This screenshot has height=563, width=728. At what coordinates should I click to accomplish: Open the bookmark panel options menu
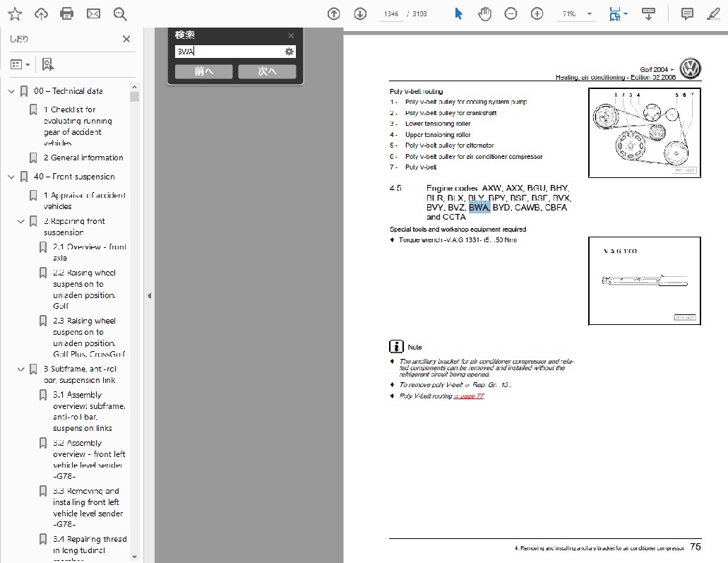[20, 64]
